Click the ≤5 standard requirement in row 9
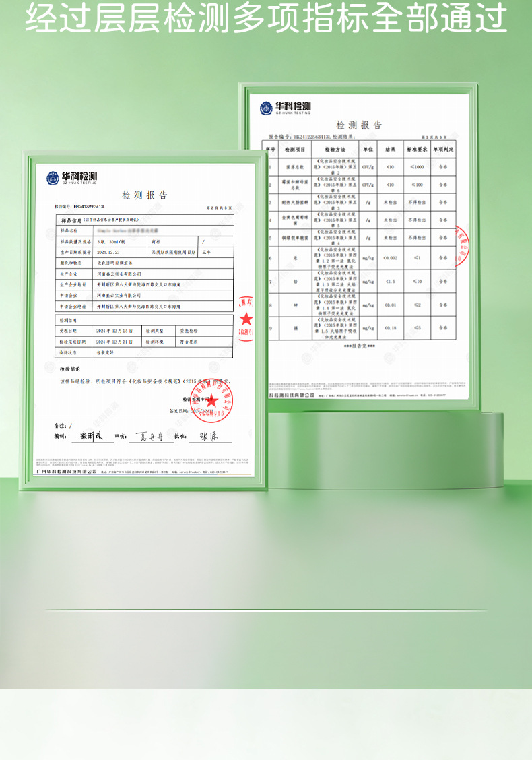532x760 pixels. point(417,328)
